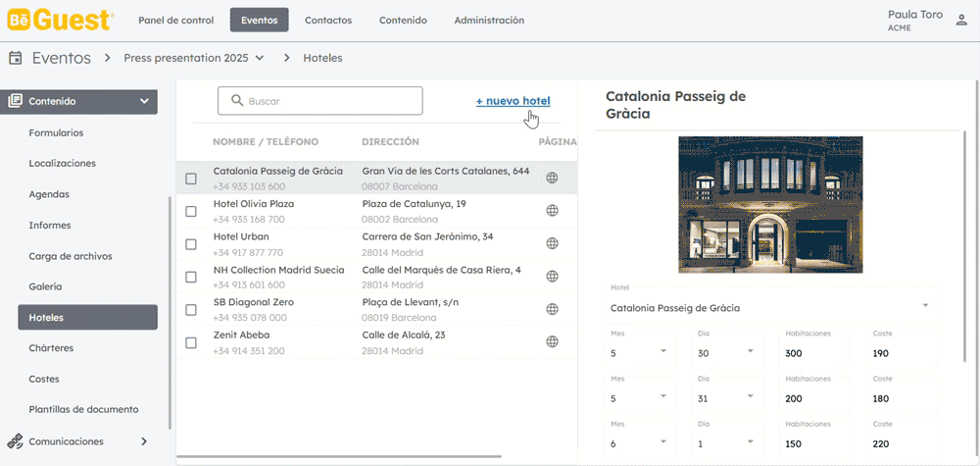Select checkbox for Catalonia Passeig de Gràcia

[191, 179]
